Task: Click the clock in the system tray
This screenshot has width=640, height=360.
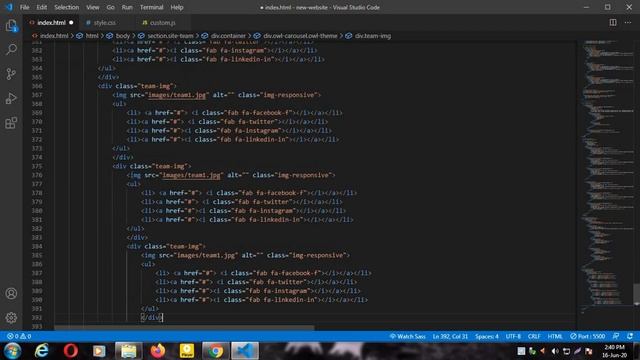Action: 614,351
